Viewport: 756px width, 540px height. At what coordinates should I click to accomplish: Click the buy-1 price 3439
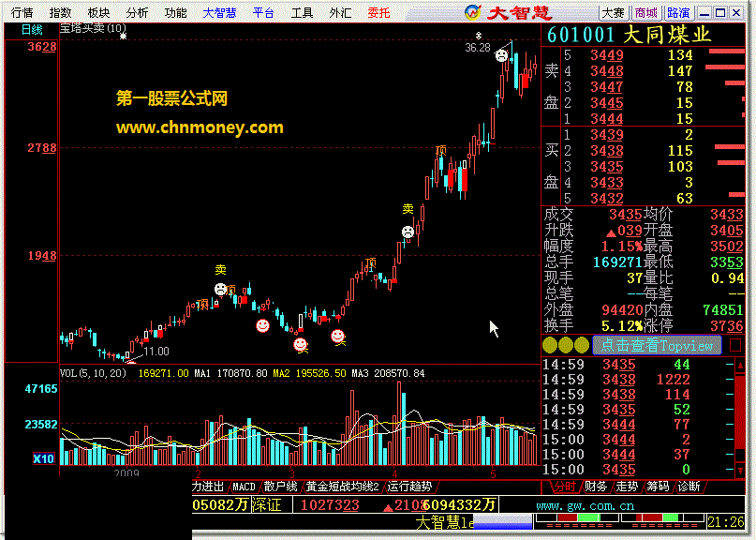(606, 135)
